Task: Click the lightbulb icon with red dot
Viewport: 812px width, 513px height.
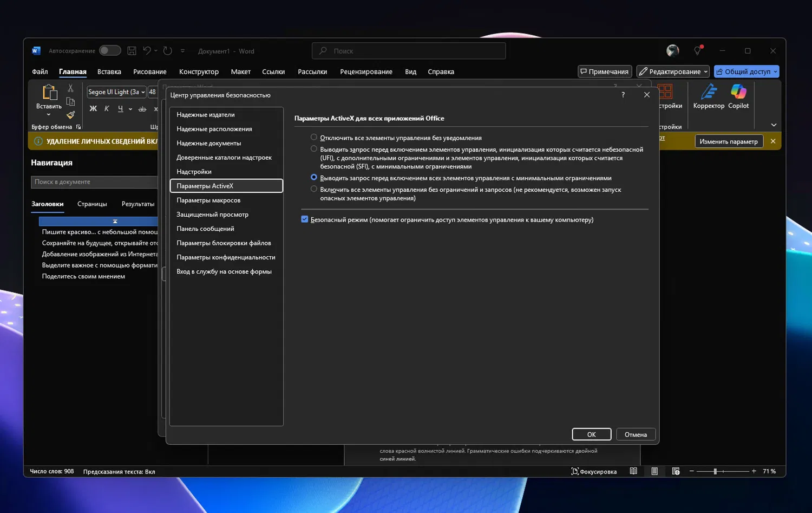Action: [698, 50]
